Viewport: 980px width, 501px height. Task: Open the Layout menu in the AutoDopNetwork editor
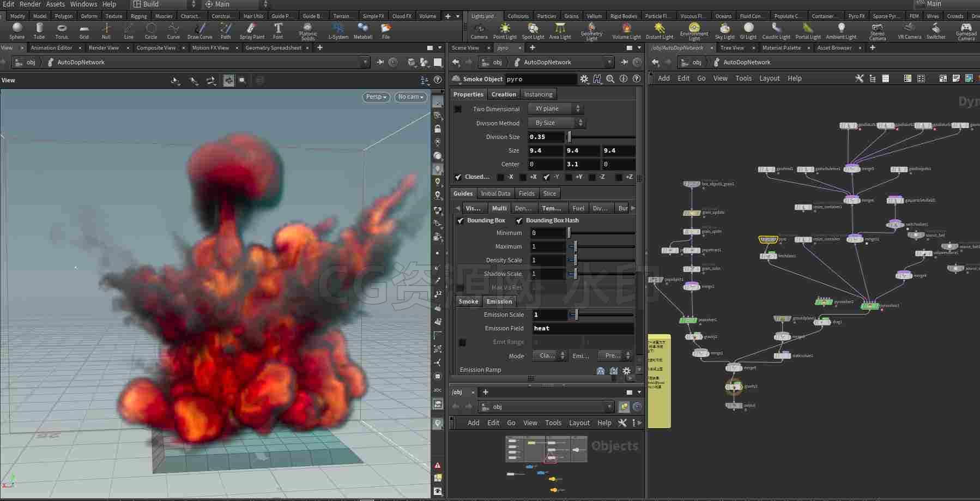coord(770,79)
